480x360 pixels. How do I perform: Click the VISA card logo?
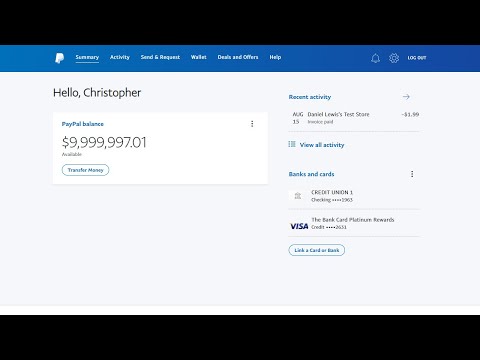299,226
